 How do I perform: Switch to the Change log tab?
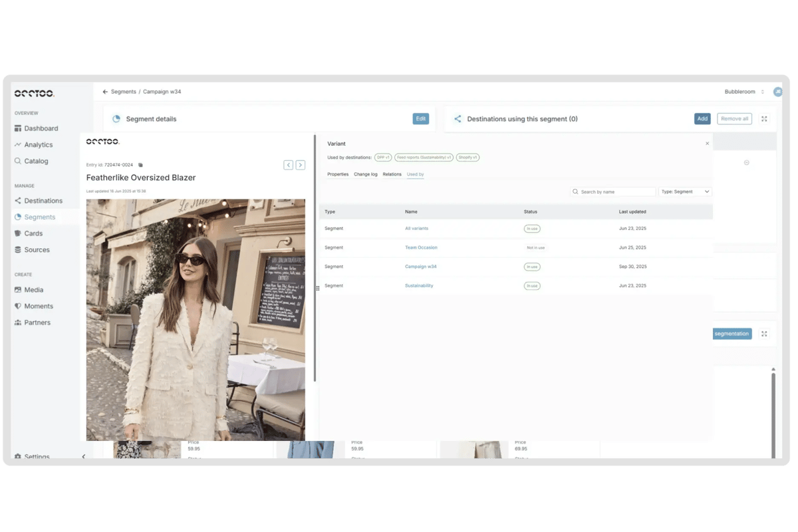click(x=365, y=174)
